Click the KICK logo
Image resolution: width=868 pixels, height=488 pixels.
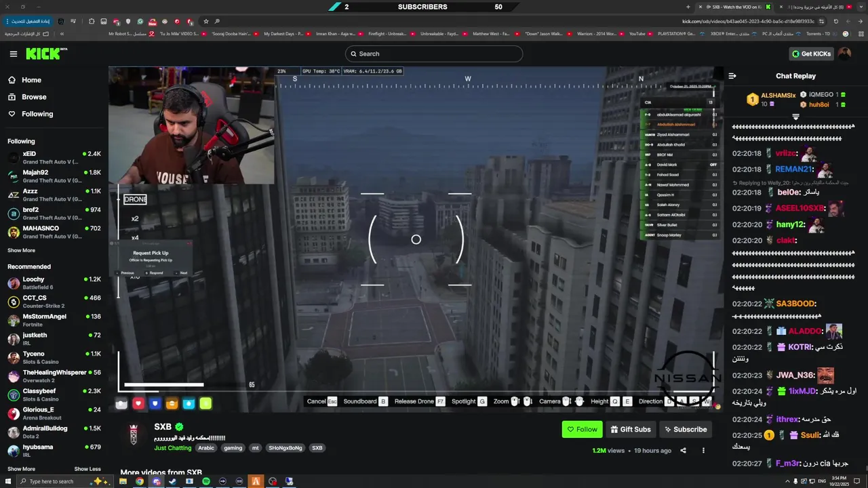[x=43, y=54]
